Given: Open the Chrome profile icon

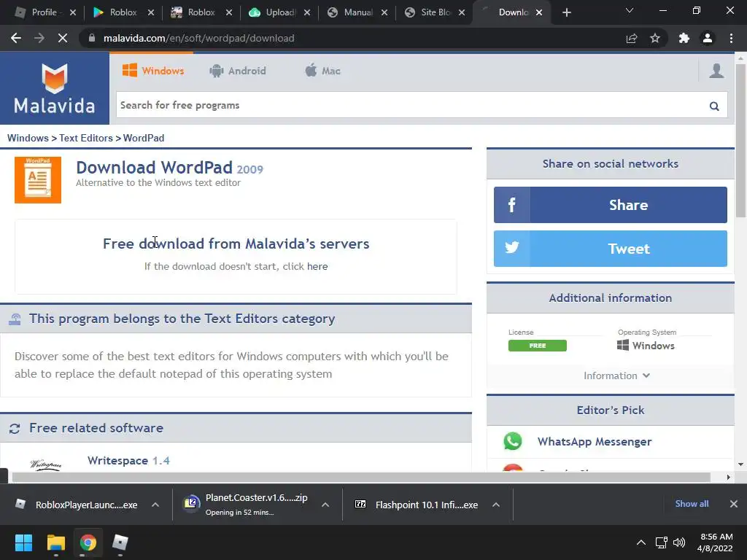Looking at the screenshot, I should pos(708,38).
